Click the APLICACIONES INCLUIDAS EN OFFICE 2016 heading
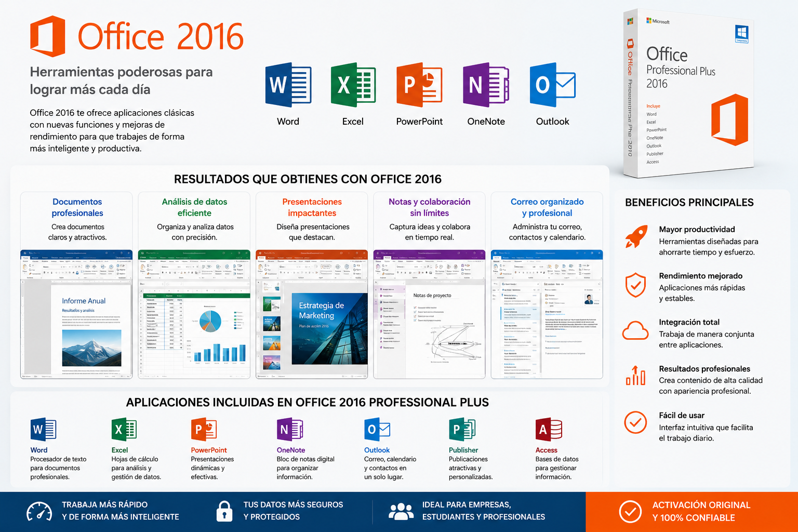 (307, 403)
